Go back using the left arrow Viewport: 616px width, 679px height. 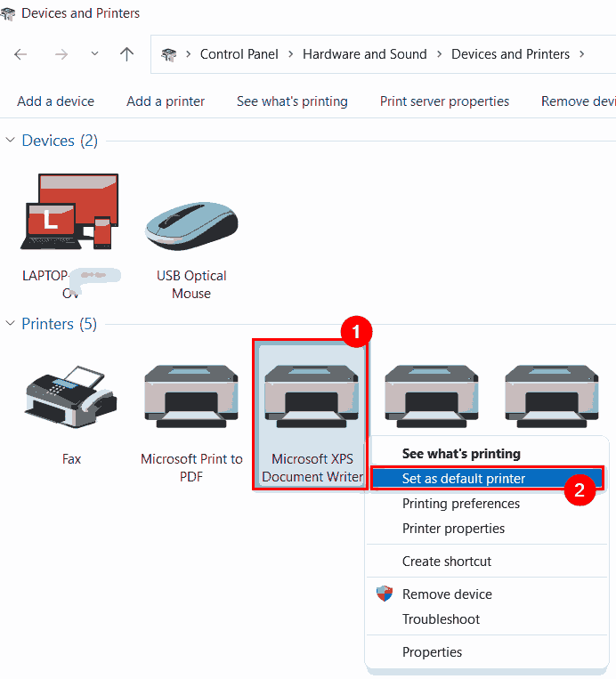[20, 54]
